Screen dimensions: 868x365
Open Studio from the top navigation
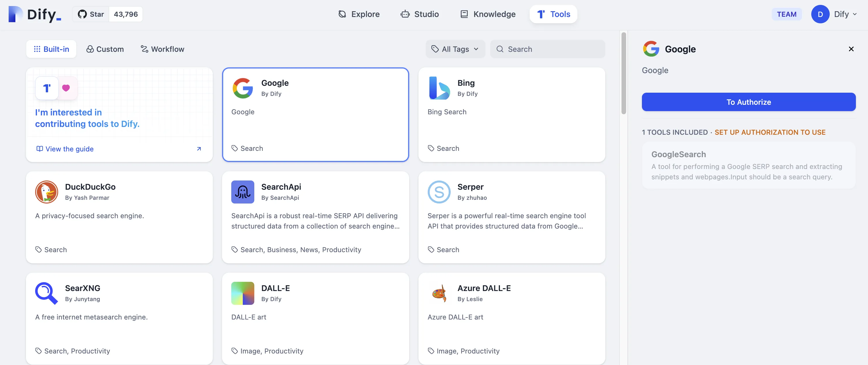(x=420, y=14)
